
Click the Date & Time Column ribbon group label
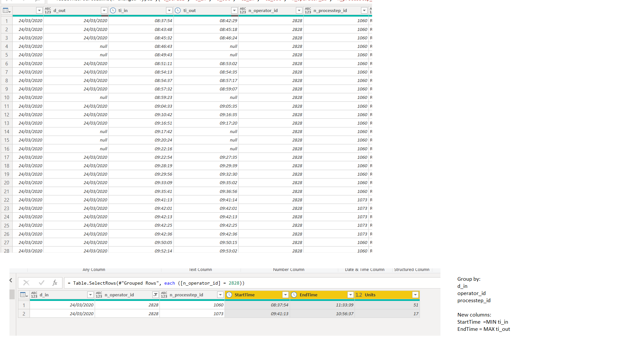click(365, 270)
